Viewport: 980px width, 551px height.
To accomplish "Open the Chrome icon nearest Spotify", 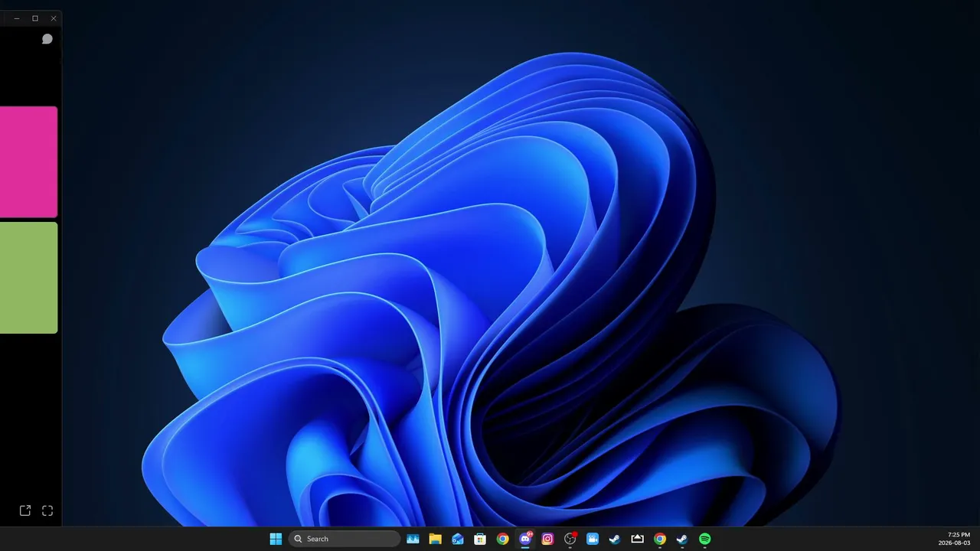I will coord(660,539).
